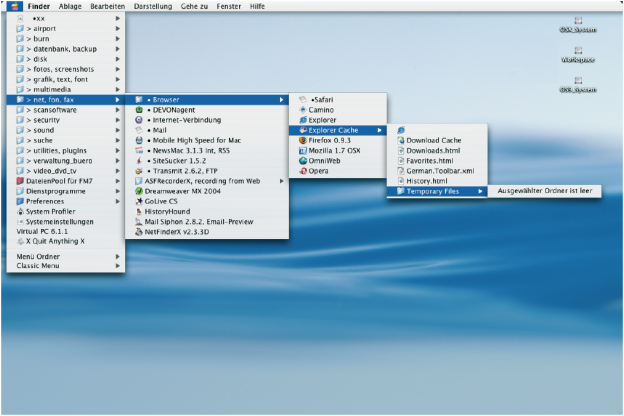
Task: Expand the multimedia submenu arrow
Action: click(x=117, y=89)
